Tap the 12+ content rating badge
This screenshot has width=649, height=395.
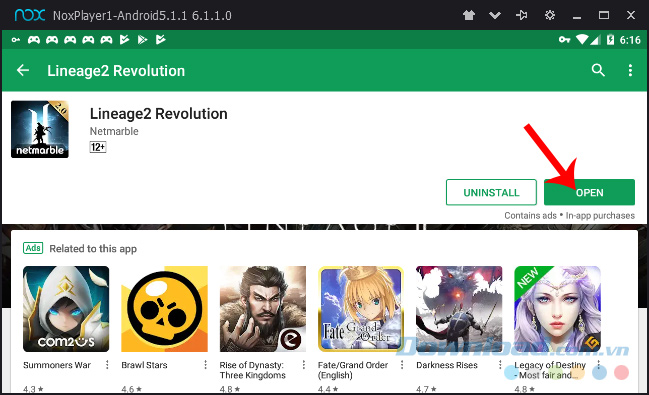pyautogui.click(x=98, y=147)
